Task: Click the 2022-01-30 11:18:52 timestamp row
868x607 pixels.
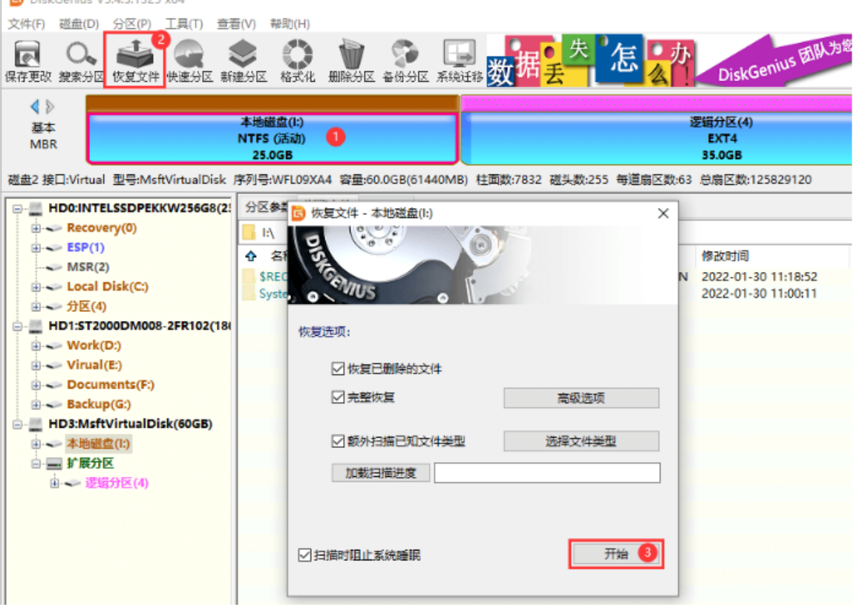Action: click(x=759, y=276)
